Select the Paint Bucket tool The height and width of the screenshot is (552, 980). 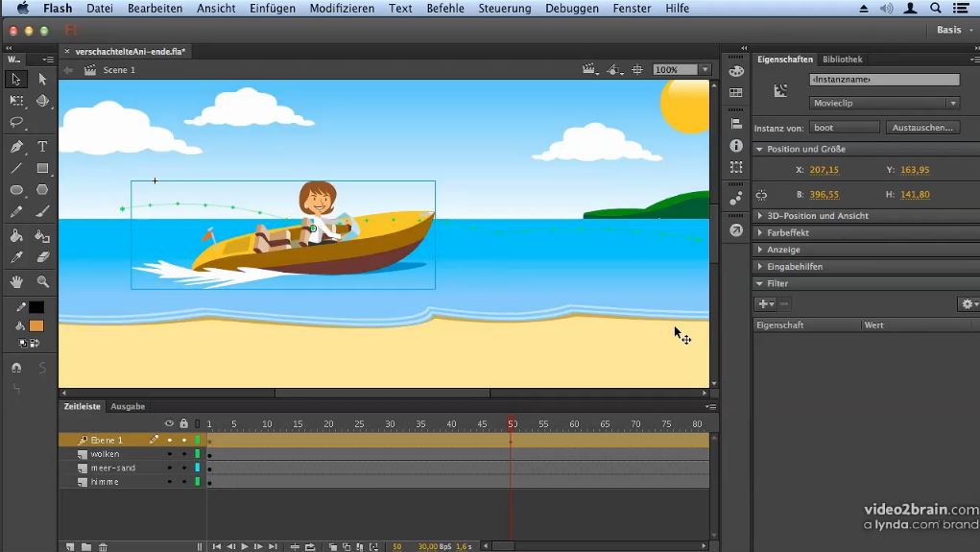[16, 235]
